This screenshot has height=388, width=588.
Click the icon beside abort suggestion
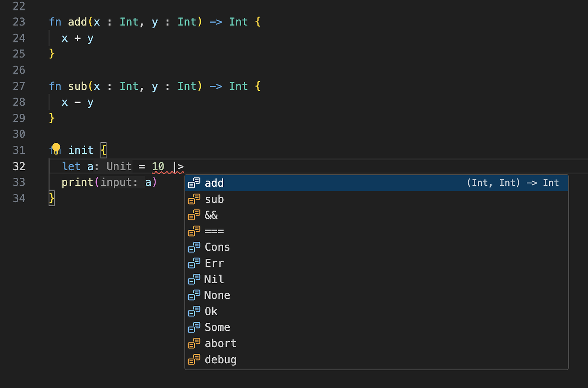pyautogui.click(x=194, y=343)
